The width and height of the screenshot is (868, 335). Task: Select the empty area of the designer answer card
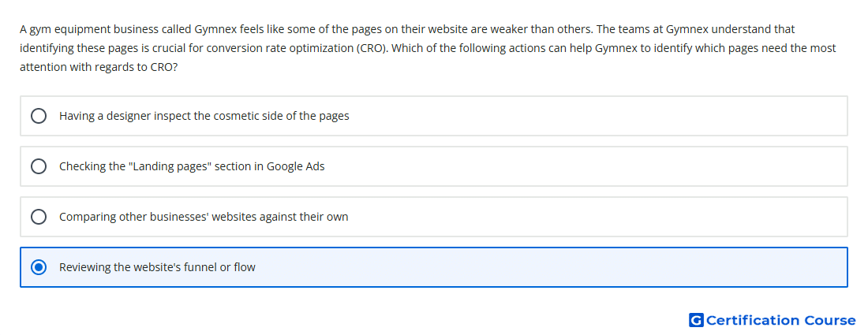[x=598, y=116]
